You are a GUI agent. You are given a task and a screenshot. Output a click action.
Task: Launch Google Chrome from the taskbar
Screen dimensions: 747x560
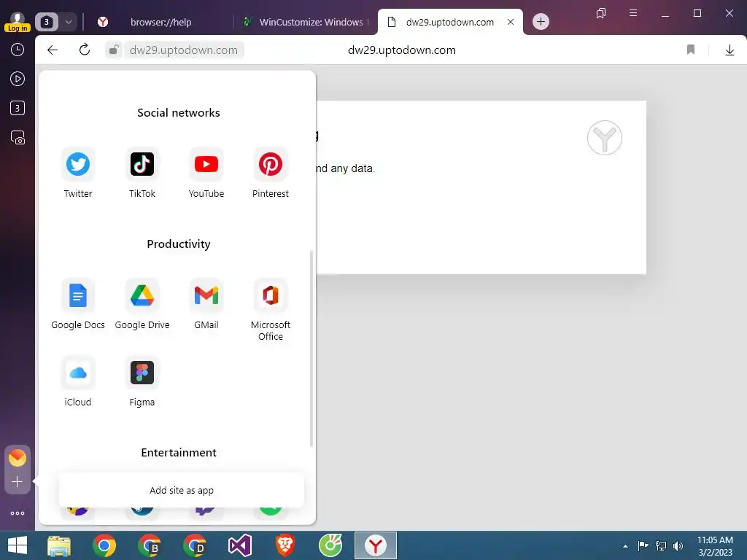104,545
